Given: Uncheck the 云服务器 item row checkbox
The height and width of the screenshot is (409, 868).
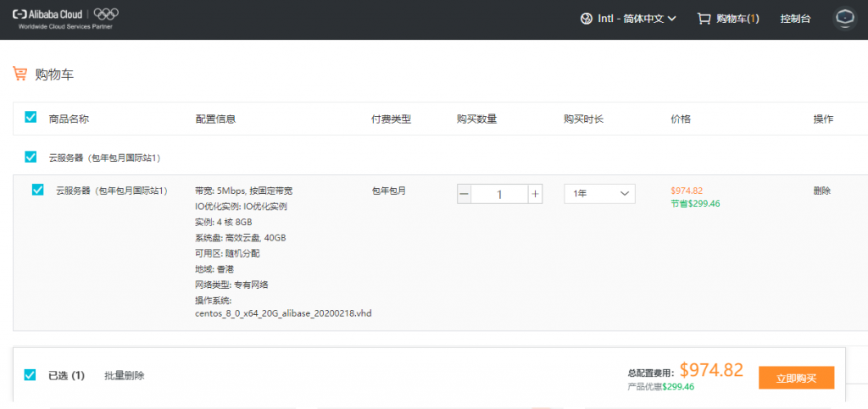Looking at the screenshot, I should pyautogui.click(x=37, y=190).
